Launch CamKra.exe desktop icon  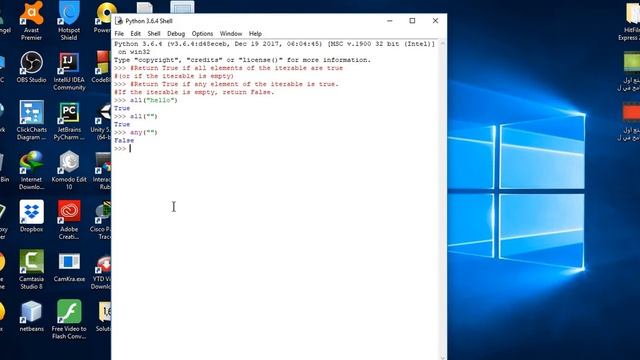69,267
